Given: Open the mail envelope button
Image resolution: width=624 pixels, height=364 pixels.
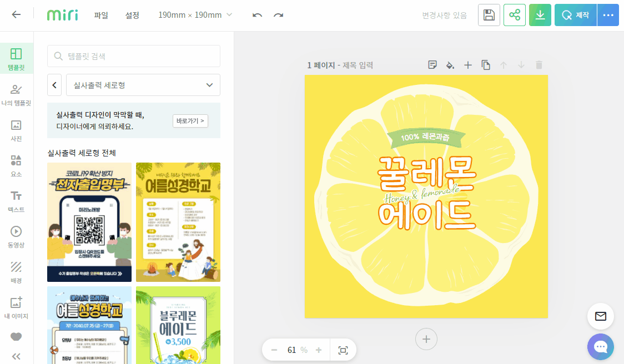Looking at the screenshot, I should point(601,316).
